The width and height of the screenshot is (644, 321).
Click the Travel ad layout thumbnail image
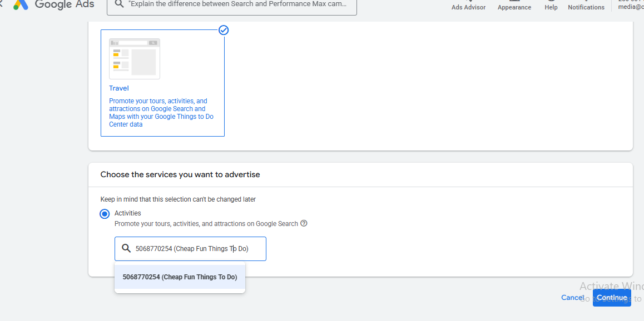click(x=134, y=59)
